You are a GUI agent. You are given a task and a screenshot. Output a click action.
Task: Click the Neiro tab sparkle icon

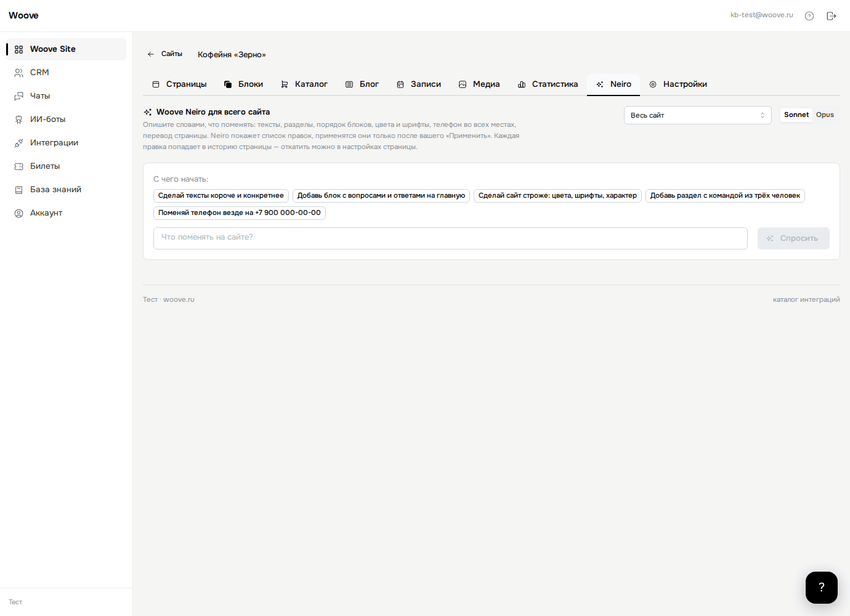tap(600, 84)
